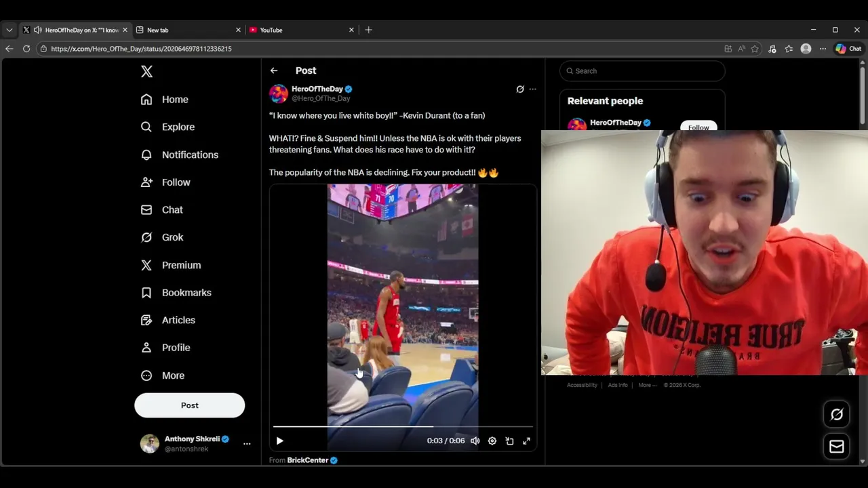Click the HeroOfTheDay name on post
The image size is (868, 488).
point(317,89)
